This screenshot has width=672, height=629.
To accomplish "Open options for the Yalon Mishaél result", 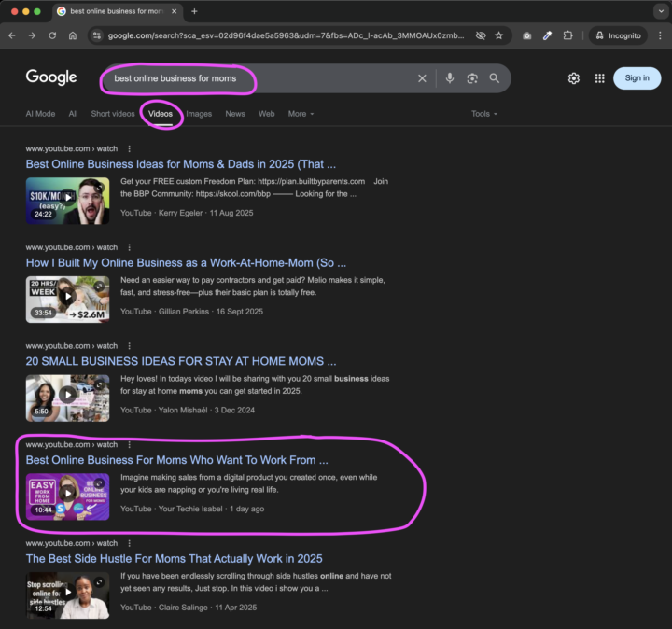I will pyautogui.click(x=130, y=346).
